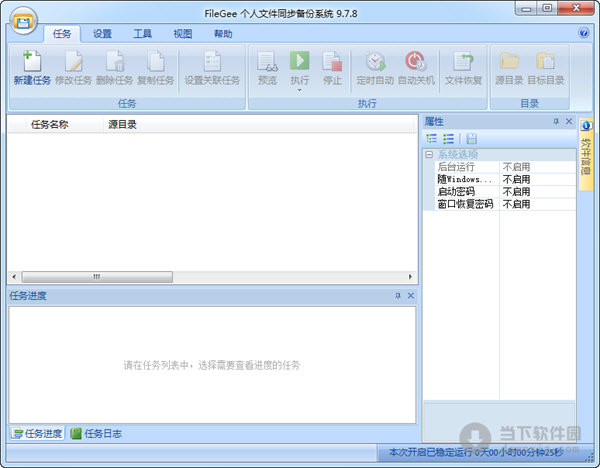Click the 不启用 value for 随Windows...
Viewport: 600px width, 468px height.
(x=516, y=179)
